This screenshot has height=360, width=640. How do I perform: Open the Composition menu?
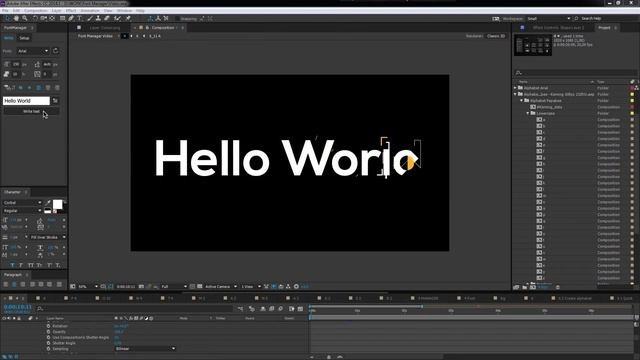[36, 11]
